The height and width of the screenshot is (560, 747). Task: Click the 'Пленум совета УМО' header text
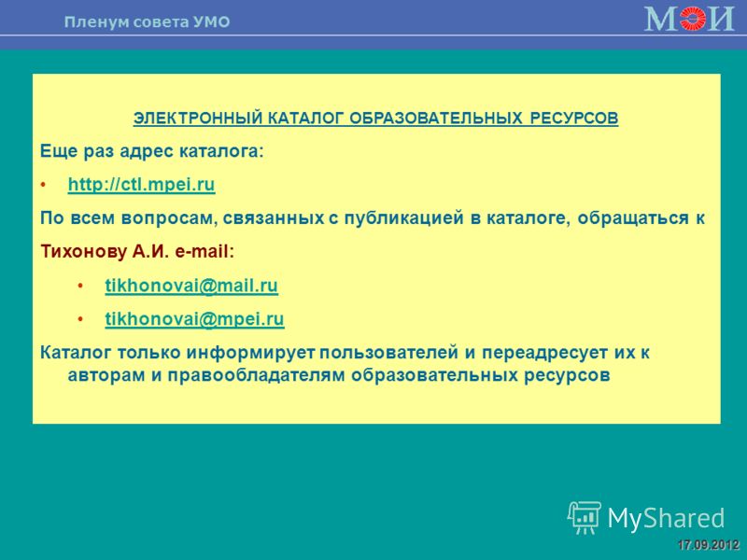tap(147, 21)
